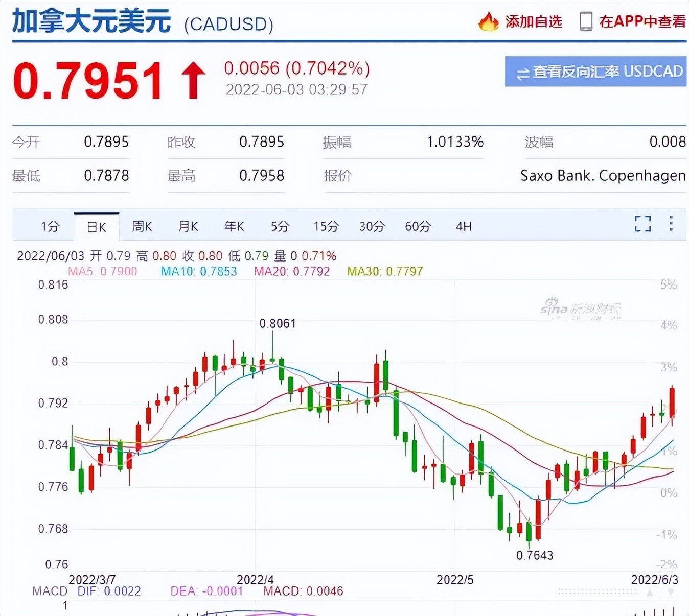Open the 4H timeframe tab
The height and width of the screenshot is (616, 689).
[463, 226]
